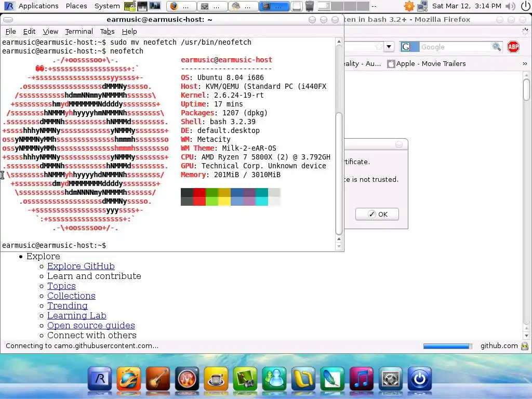Viewport: 532px width, 399px height.
Task: Launch the flame disc burner dock icon
Action: tap(187, 379)
